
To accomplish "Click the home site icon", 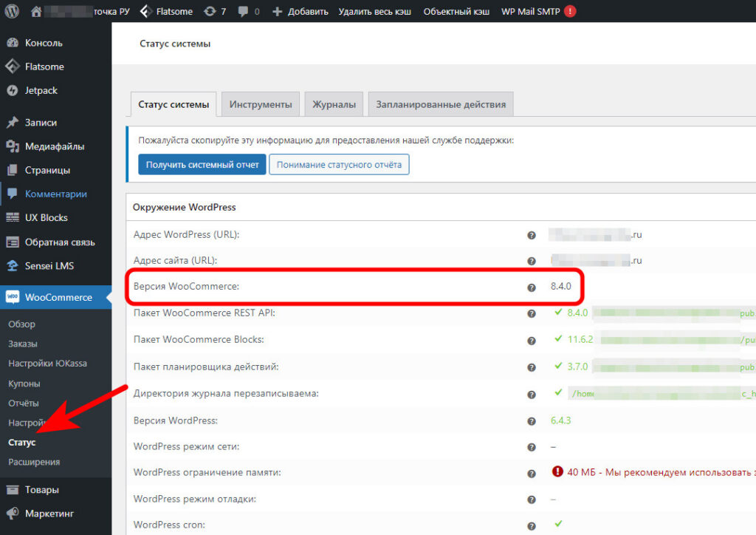I will (35, 11).
